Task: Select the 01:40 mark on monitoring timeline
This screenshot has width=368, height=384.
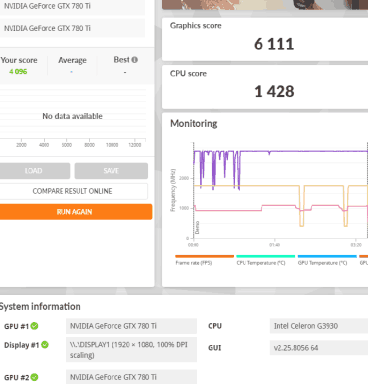Action: click(275, 245)
